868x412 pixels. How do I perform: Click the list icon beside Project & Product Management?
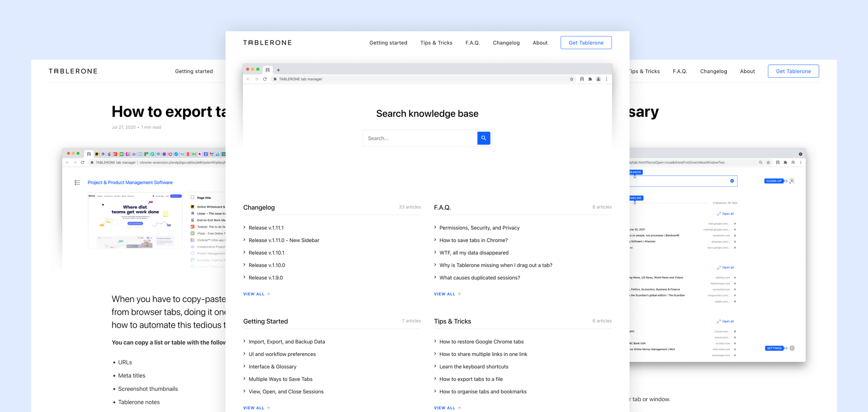(x=77, y=183)
